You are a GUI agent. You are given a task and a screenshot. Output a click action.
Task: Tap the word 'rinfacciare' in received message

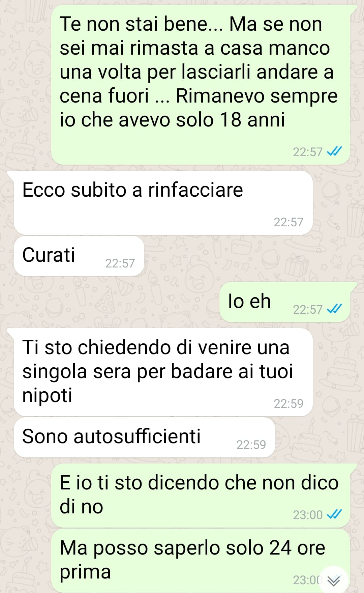195,190
